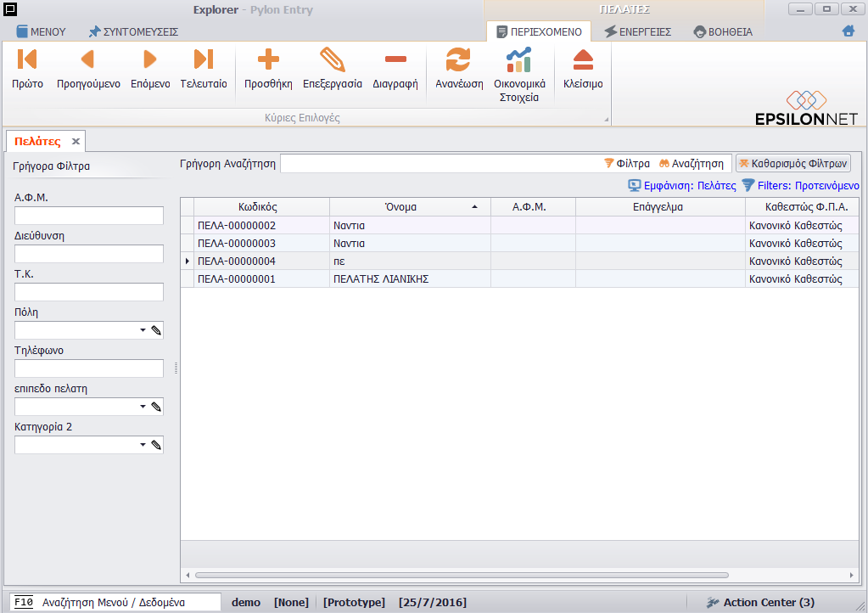The height and width of the screenshot is (613, 868).
Task: Click date [25/7/2016] in status bar
Action: coord(433,603)
